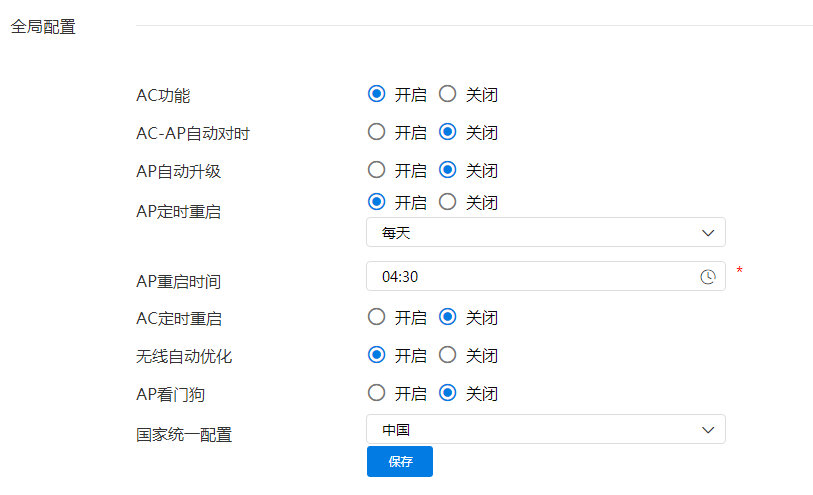Click the 保存 button
Image resolution: width=813 pixels, height=495 pixels.
click(399, 462)
